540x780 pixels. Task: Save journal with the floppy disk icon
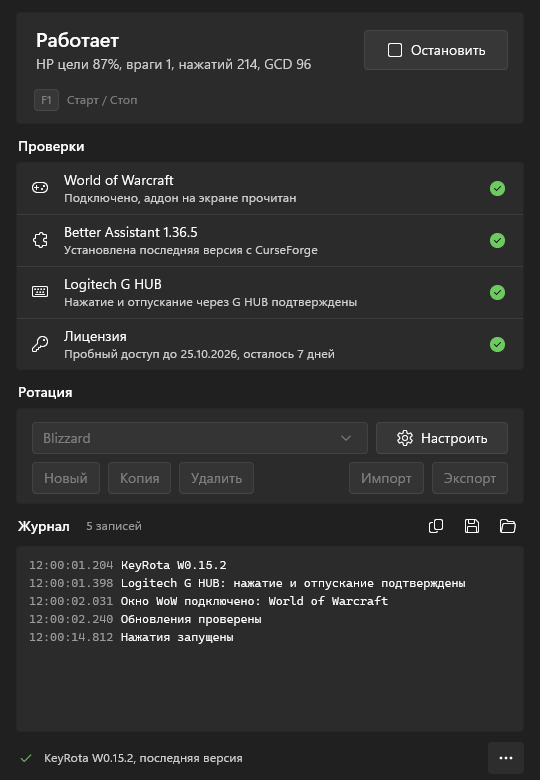[x=472, y=526]
